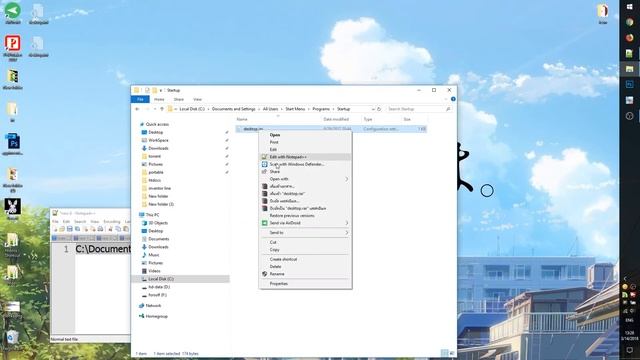
Task: Open This PC in the sidebar
Action: (x=152, y=215)
